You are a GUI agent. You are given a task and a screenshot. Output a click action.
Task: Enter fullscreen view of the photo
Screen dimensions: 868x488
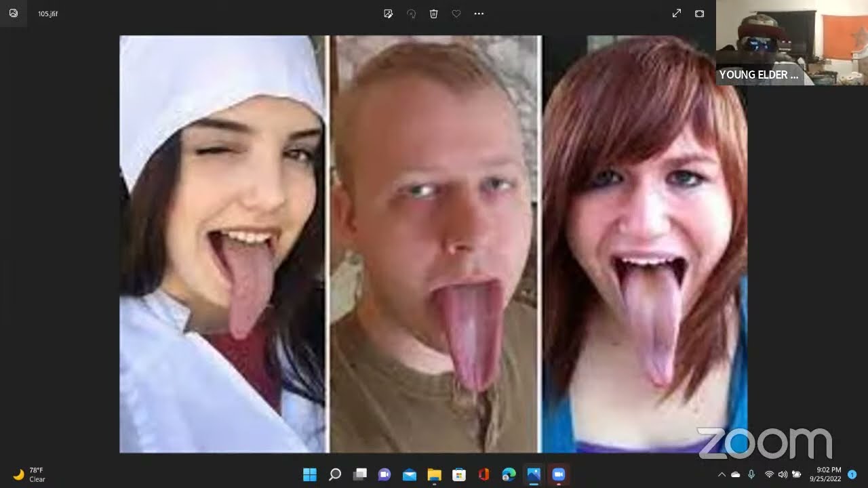677,14
